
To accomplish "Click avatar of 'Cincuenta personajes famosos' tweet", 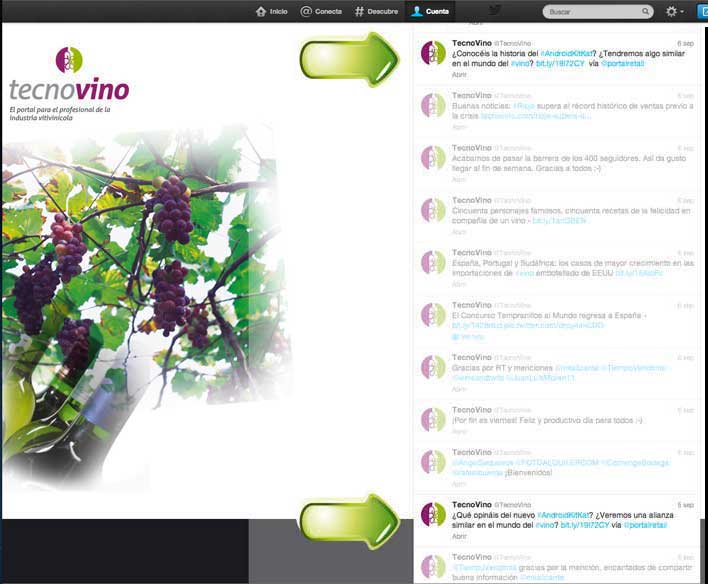I will pyautogui.click(x=433, y=210).
